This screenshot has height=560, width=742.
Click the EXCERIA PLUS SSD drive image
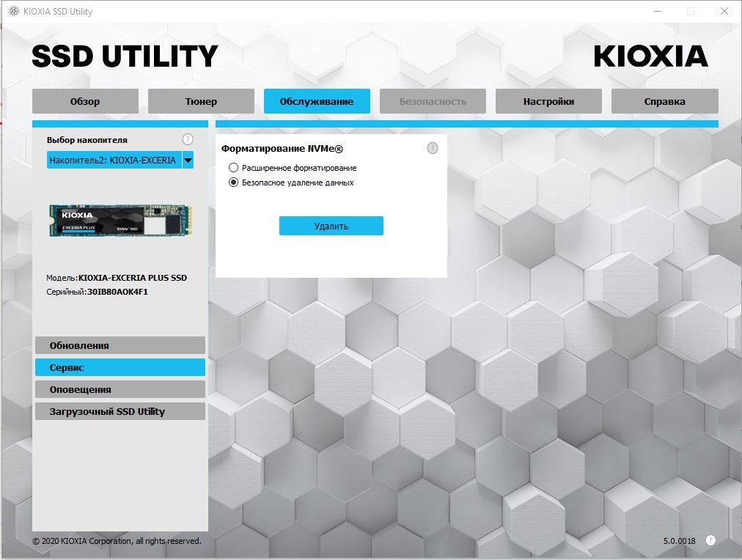point(120,221)
